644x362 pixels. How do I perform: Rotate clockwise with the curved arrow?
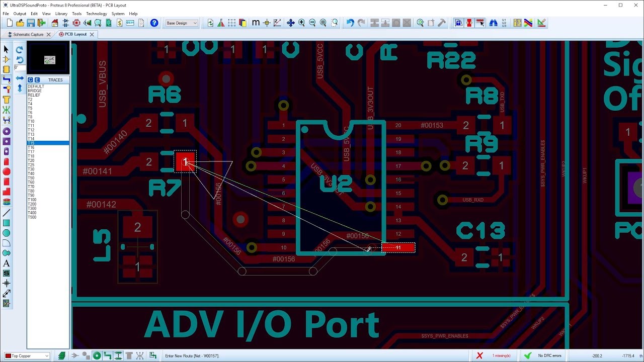19,50
